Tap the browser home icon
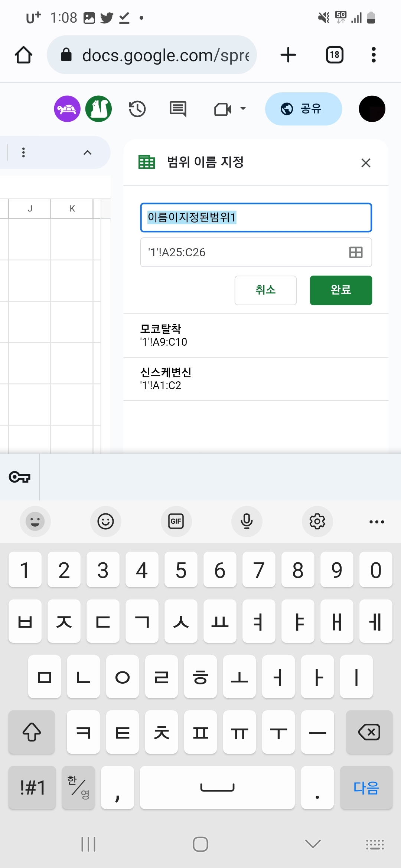401x868 pixels. (23, 55)
